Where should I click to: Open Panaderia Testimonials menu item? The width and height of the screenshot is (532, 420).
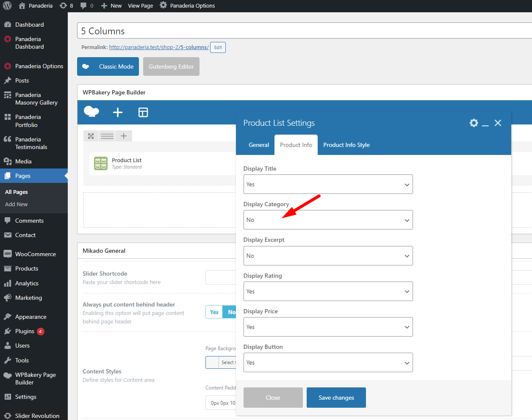tap(34, 143)
